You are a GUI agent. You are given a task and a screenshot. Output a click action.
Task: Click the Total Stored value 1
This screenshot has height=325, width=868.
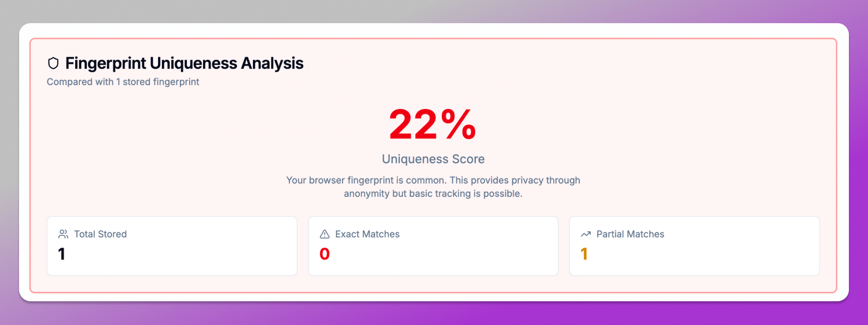pyautogui.click(x=62, y=254)
